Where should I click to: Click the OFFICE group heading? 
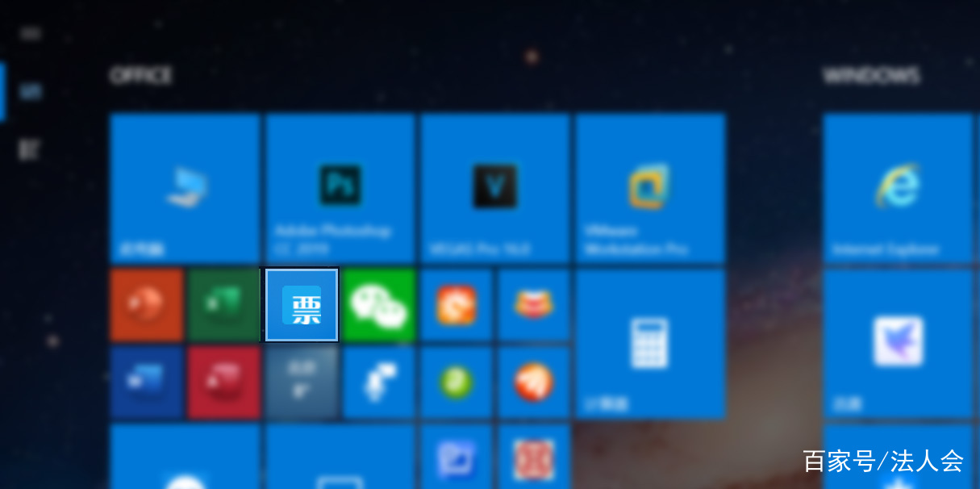tap(141, 76)
